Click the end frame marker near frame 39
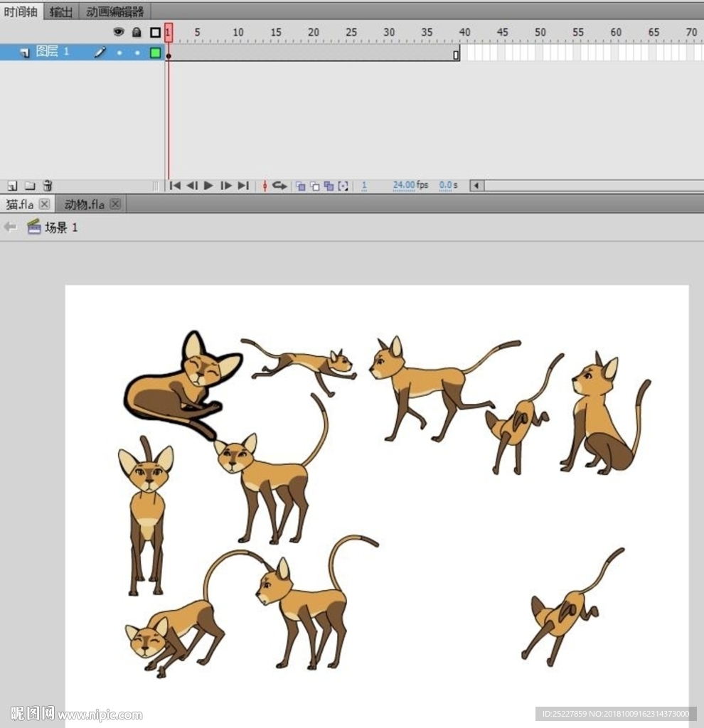 [456, 55]
